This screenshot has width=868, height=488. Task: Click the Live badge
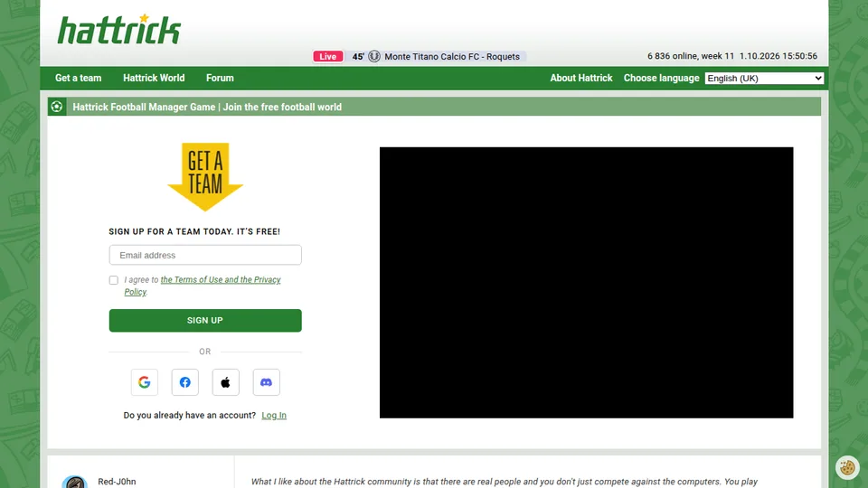327,56
